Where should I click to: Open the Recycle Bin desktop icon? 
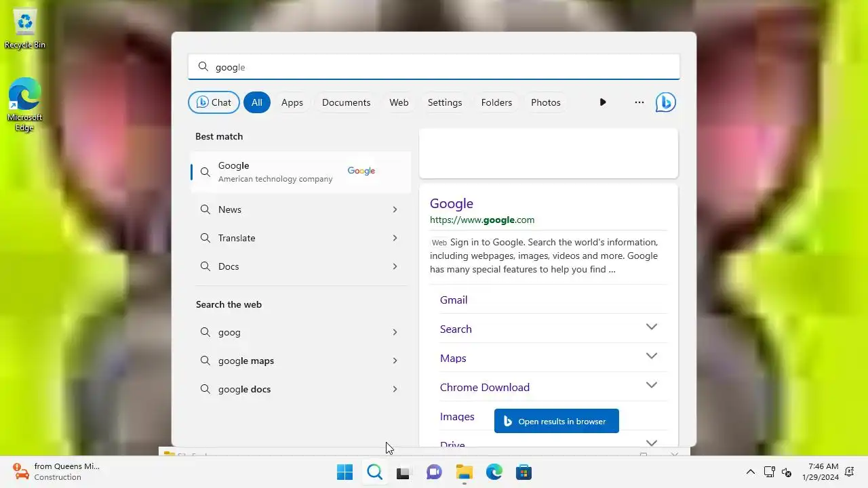pos(25,29)
